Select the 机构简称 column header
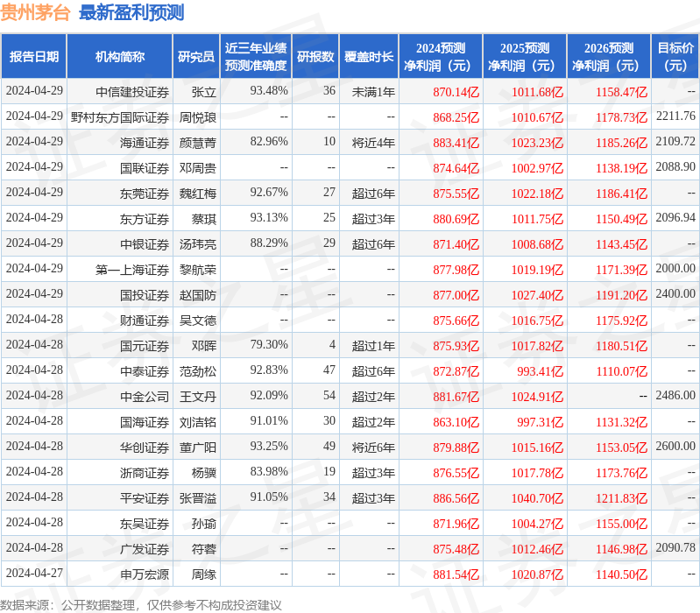This screenshot has width=700, height=613. click(120, 57)
